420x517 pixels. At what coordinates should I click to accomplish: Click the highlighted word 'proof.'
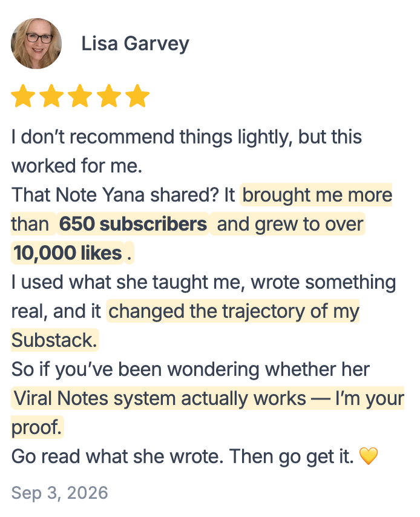(x=37, y=427)
